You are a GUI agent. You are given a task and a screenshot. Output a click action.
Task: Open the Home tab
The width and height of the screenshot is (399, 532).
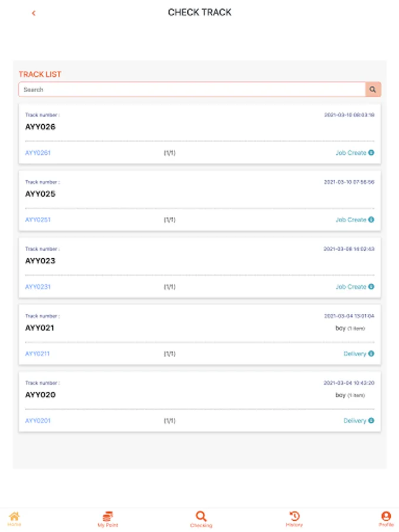point(14,519)
